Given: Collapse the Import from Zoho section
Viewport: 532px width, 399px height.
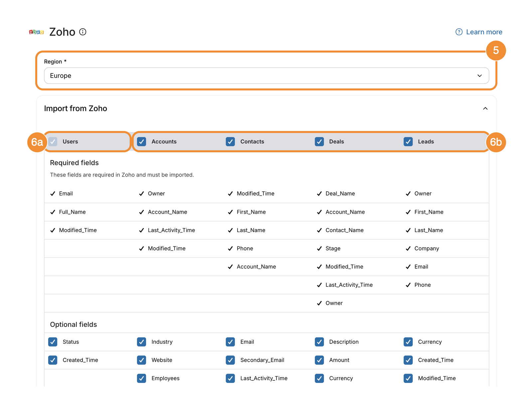Looking at the screenshot, I should [x=485, y=108].
